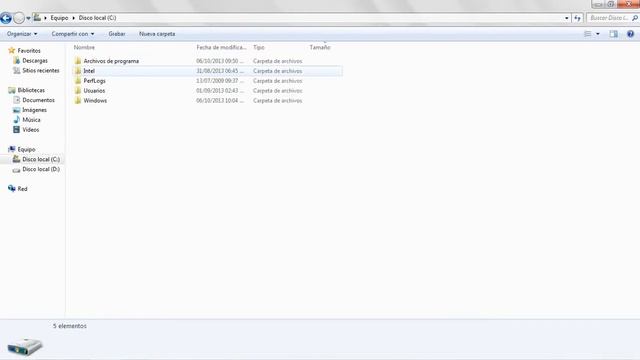Open Descargas in the navigation pane

tap(35, 60)
